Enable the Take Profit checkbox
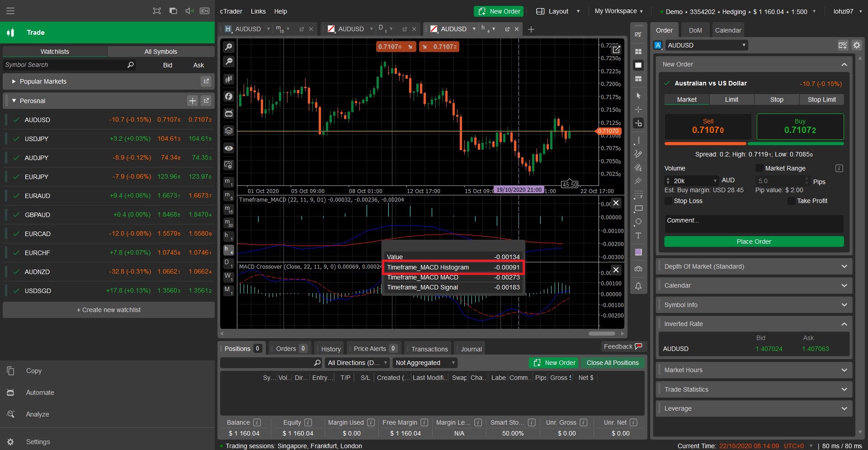This screenshot has width=868, height=450. pyautogui.click(x=791, y=201)
